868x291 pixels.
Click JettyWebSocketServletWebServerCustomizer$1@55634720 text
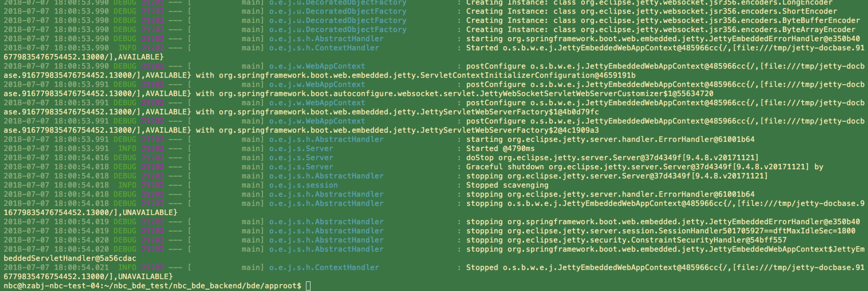pos(596,94)
